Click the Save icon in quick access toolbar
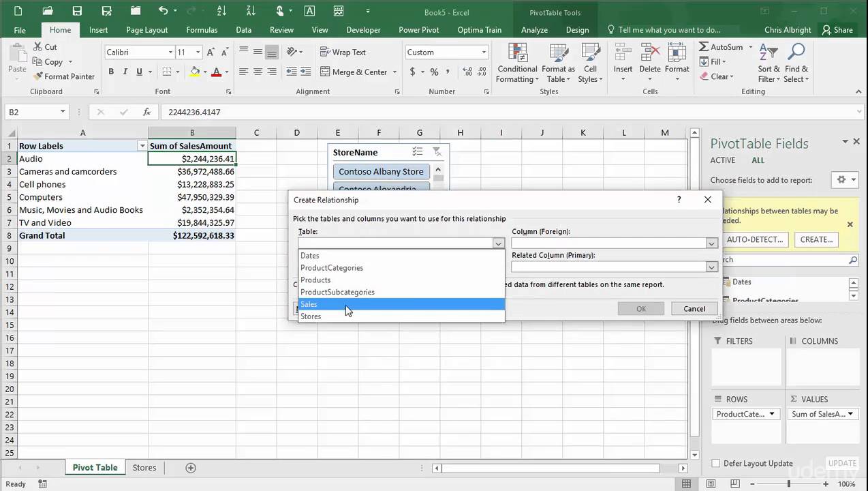Viewport: 868px width, 491px height. (x=77, y=11)
